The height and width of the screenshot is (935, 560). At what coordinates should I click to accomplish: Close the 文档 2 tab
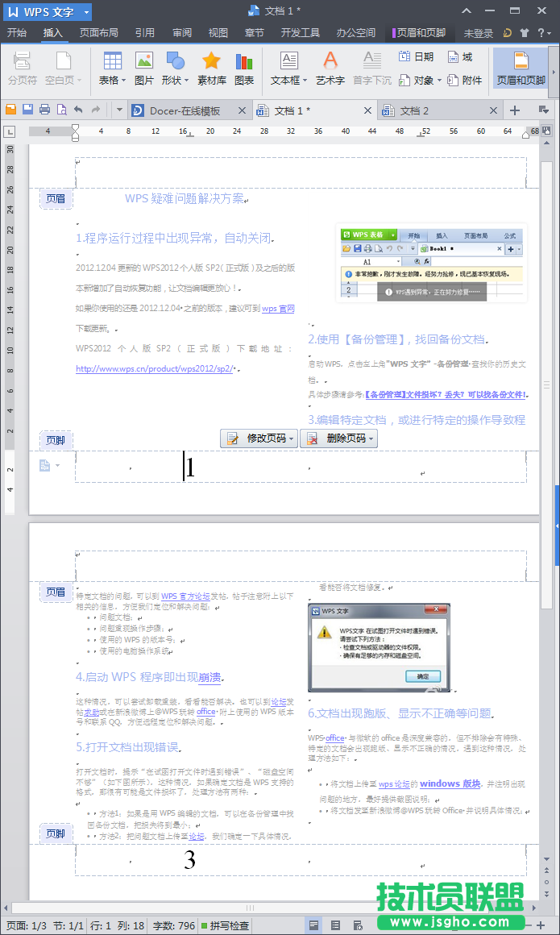[493, 111]
